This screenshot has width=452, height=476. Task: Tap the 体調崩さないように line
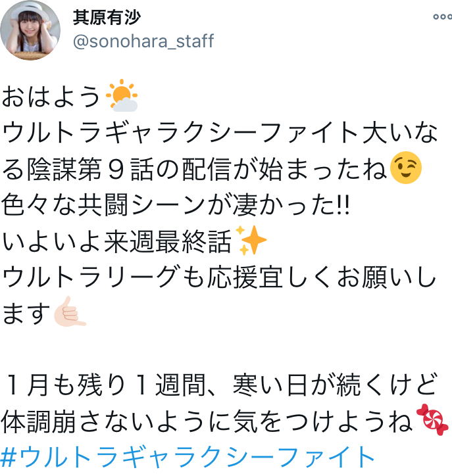coord(208,421)
